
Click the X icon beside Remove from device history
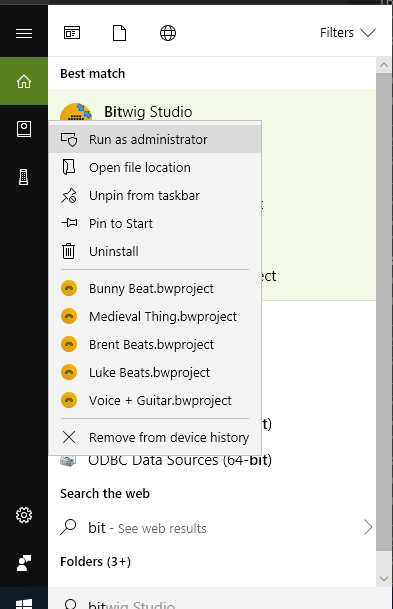(69, 437)
